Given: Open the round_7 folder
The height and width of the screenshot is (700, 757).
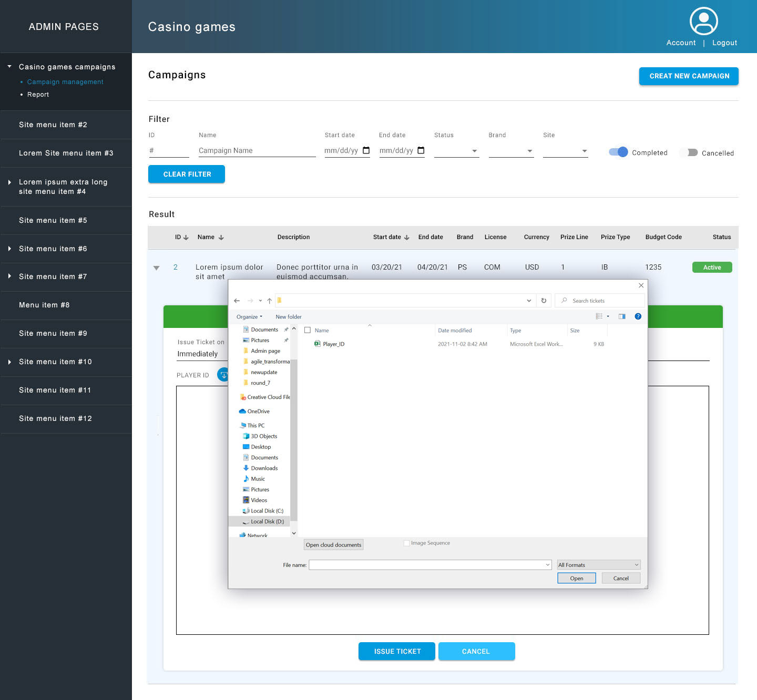Looking at the screenshot, I should point(257,383).
